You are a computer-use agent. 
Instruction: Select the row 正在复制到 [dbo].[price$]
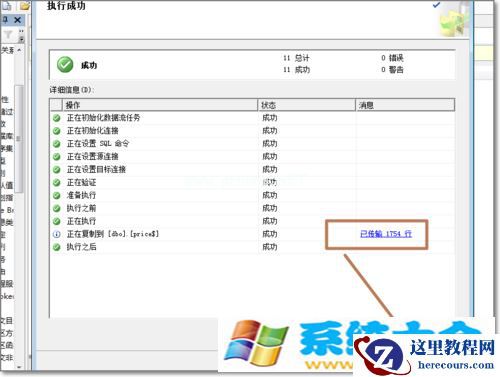click(252, 234)
